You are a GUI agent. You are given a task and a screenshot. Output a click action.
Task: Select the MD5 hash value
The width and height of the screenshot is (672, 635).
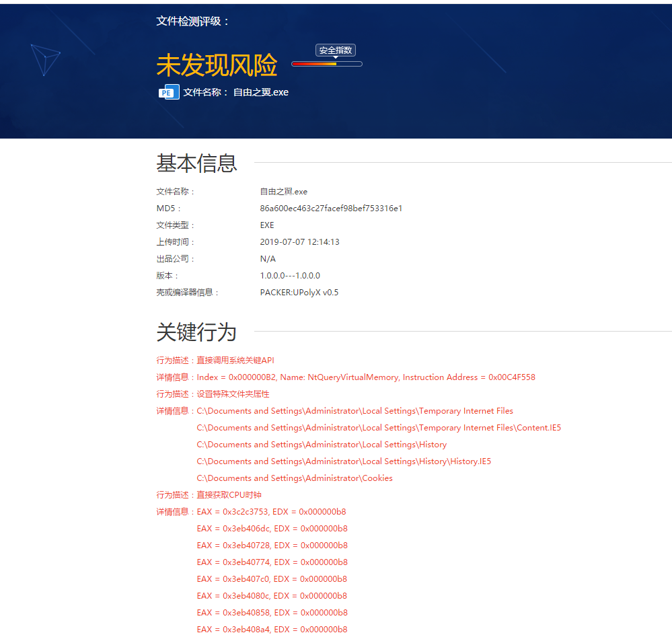pyautogui.click(x=331, y=209)
